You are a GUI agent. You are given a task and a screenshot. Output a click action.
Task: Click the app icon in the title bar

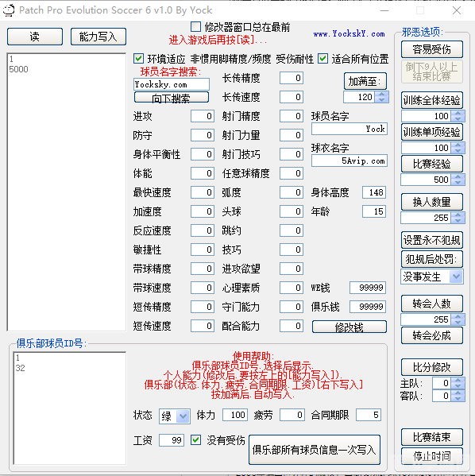click(9, 10)
